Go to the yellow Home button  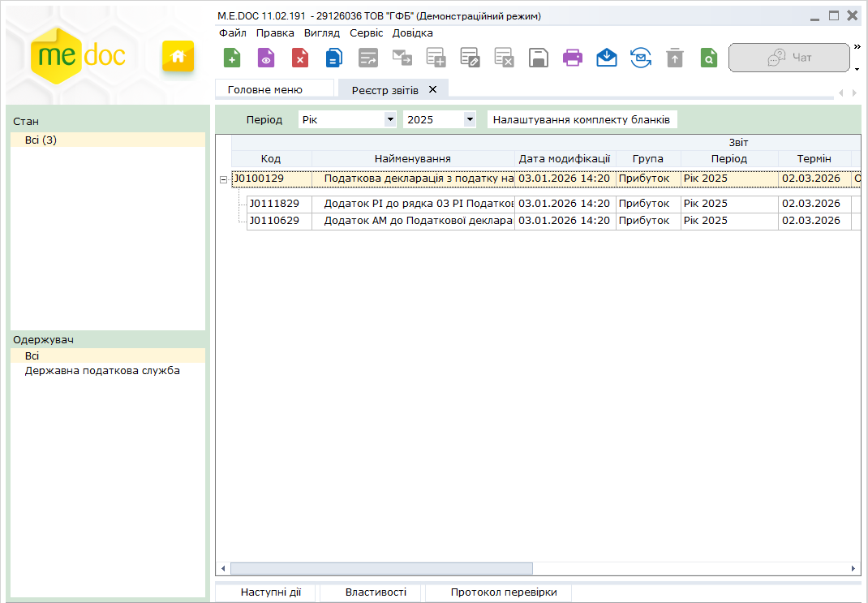pyautogui.click(x=178, y=57)
